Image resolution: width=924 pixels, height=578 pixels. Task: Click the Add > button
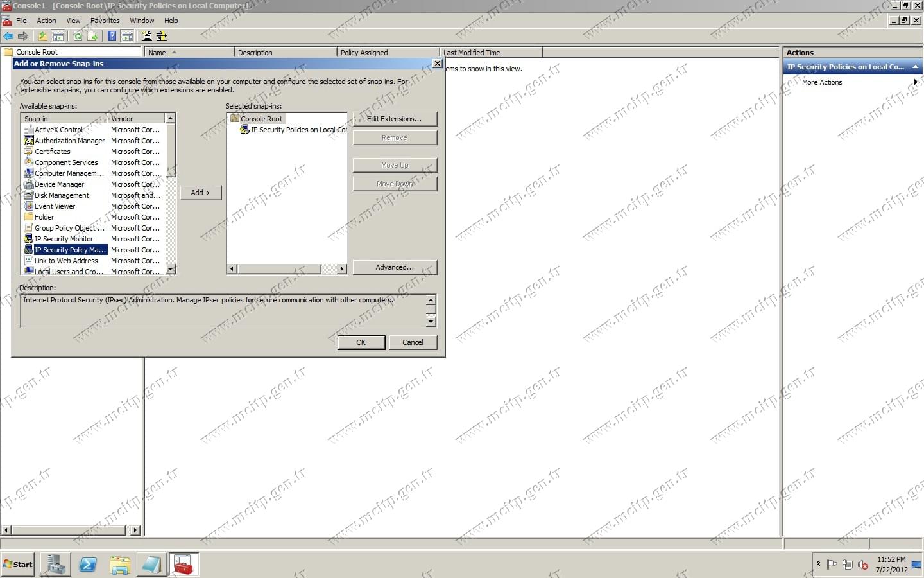coord(200,193)
